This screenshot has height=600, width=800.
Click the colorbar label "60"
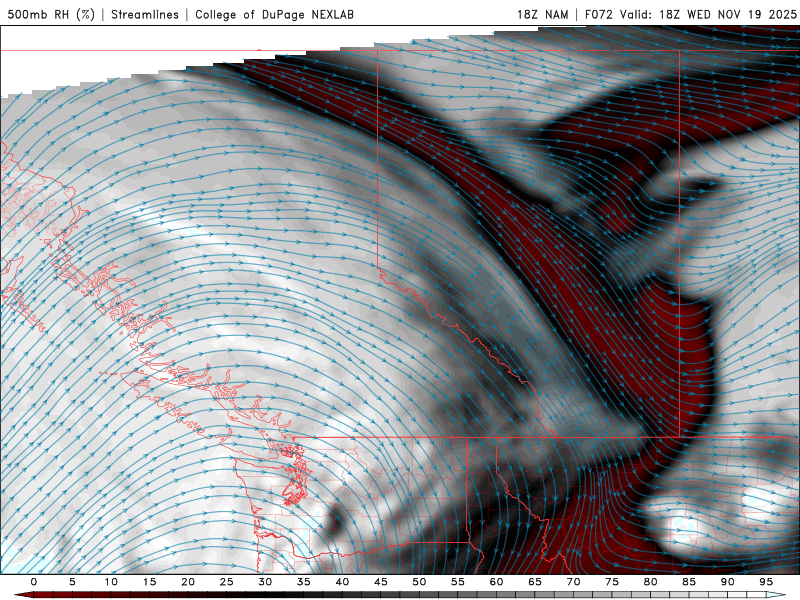(496, 582)
